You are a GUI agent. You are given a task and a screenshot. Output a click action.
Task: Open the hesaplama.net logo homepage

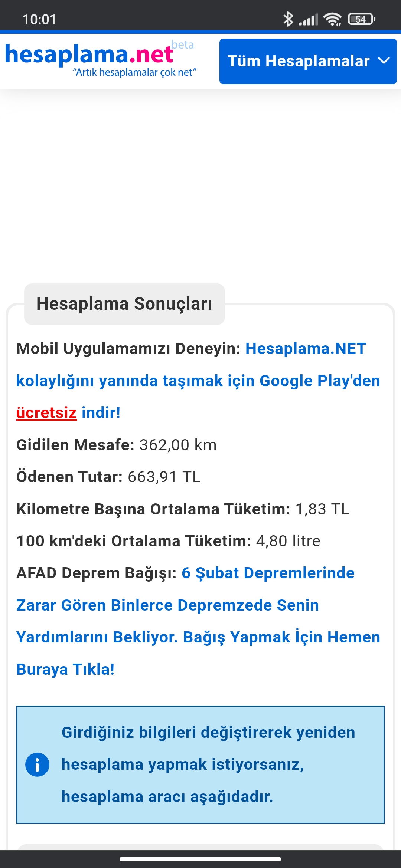click(x=89, y=54)
